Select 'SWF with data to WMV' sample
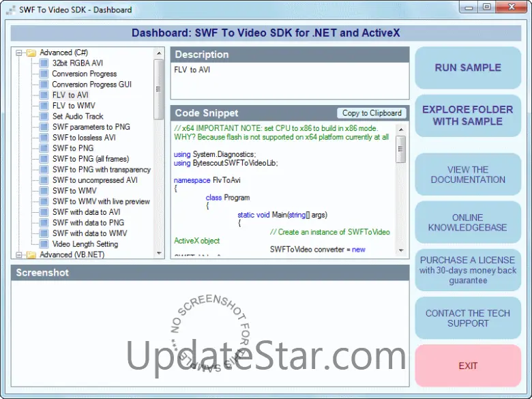This screenshot has width=532, height=399. coord(89,233)
